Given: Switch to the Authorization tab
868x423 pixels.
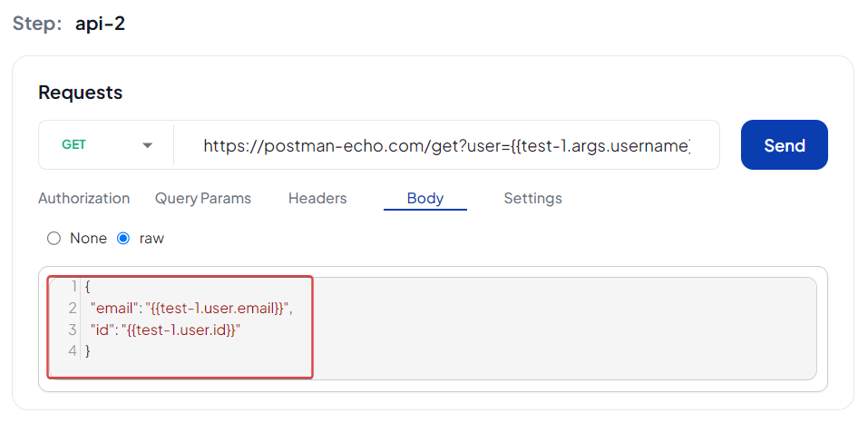Looking at the screenshot, I should coord(84,198).
